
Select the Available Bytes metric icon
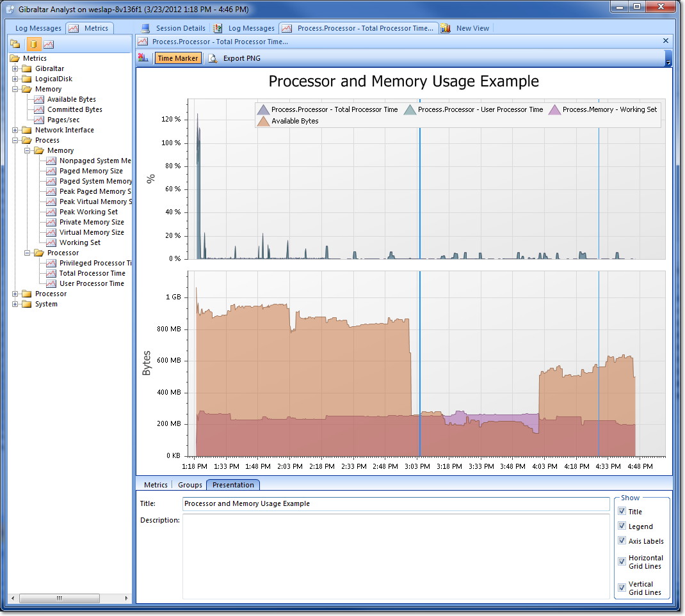pos(39,99)
